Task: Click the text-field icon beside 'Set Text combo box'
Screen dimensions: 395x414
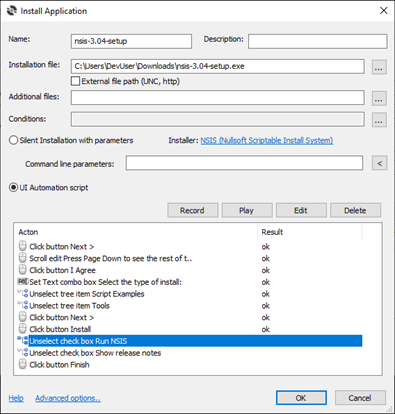Action: [x=23, y=282]
